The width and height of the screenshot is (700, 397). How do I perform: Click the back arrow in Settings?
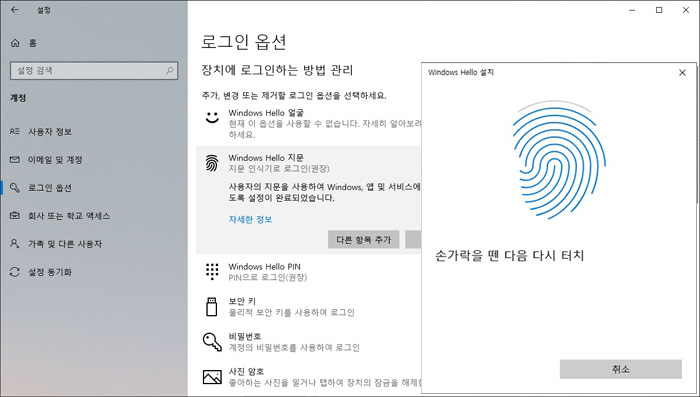click(x=15, y=10)
